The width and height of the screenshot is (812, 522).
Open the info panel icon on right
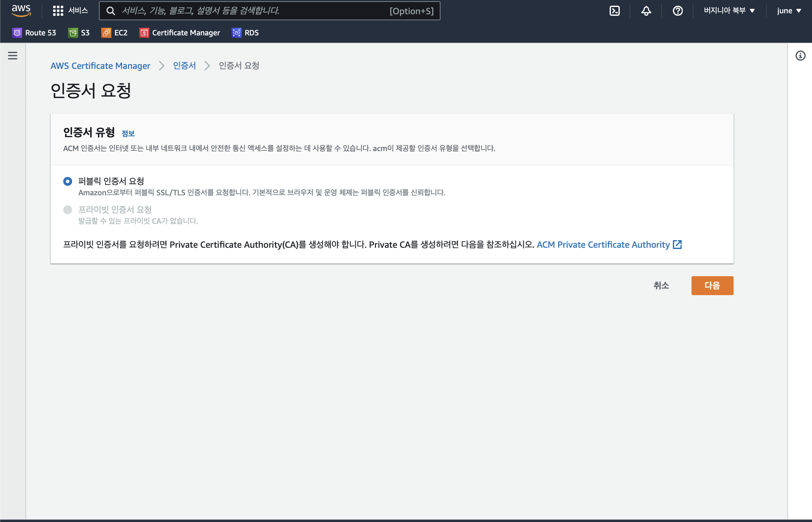coord(801,56)
